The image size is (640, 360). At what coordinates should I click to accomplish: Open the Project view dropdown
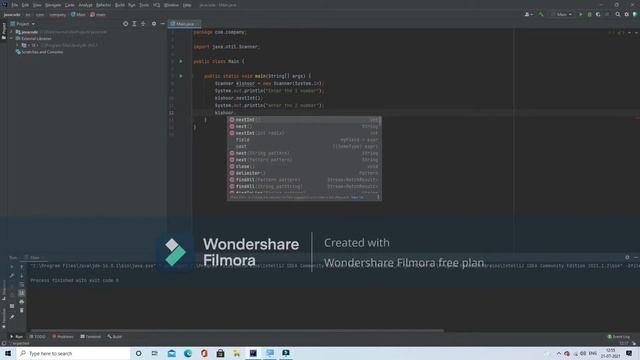pos(22,24)
